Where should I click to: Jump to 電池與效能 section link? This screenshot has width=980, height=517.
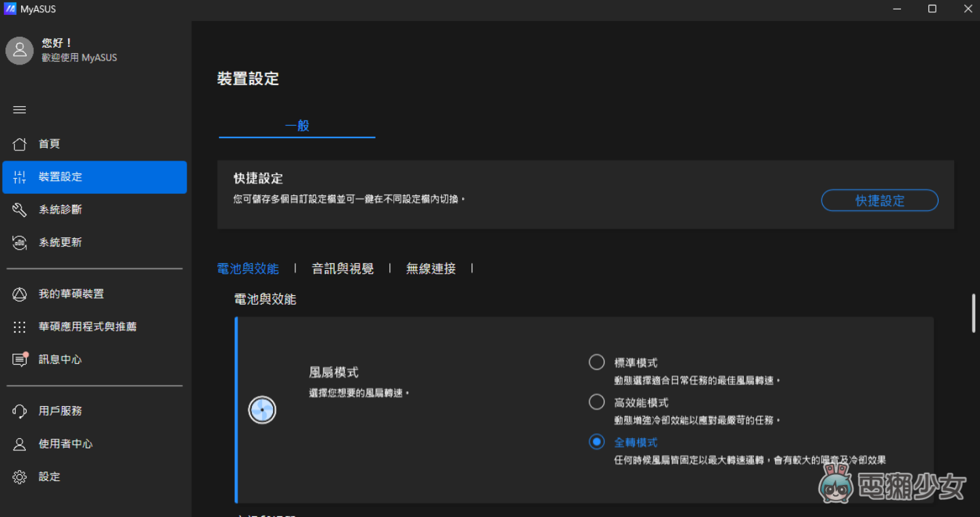[248, 269]
